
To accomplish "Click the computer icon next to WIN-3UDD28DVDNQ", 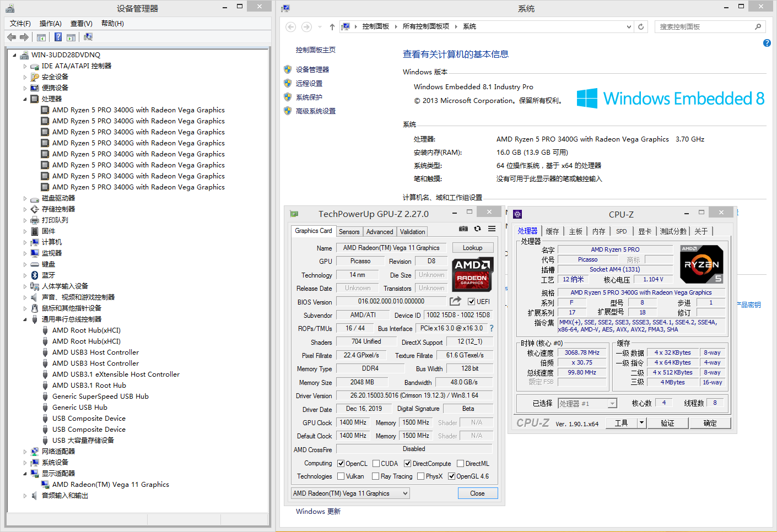I will pyautogui.click(x=24, y=55).
